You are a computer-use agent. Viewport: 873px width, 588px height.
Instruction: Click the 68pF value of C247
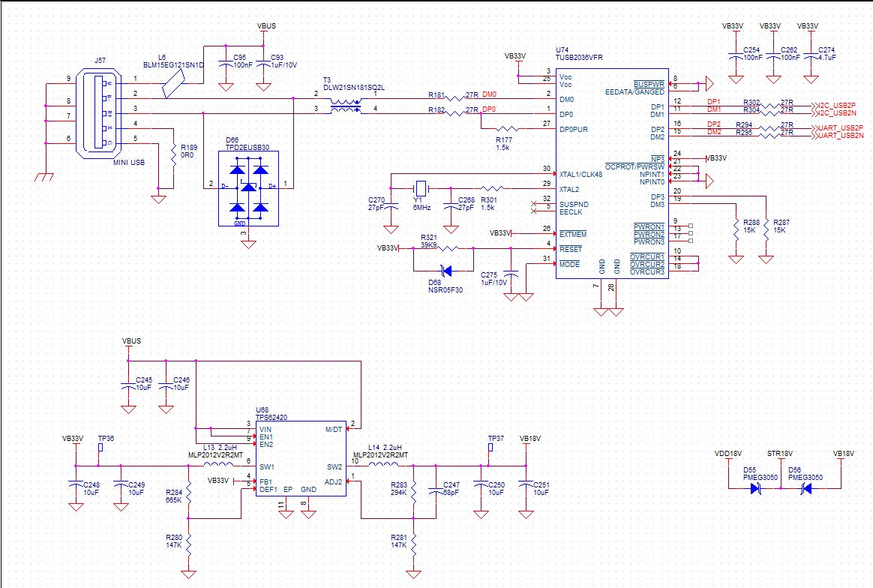(451, 493)
